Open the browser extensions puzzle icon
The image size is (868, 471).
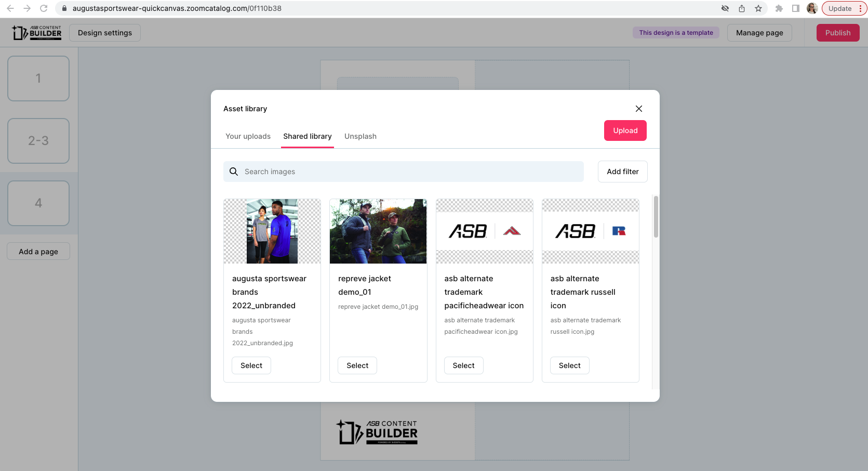(779, 8)
